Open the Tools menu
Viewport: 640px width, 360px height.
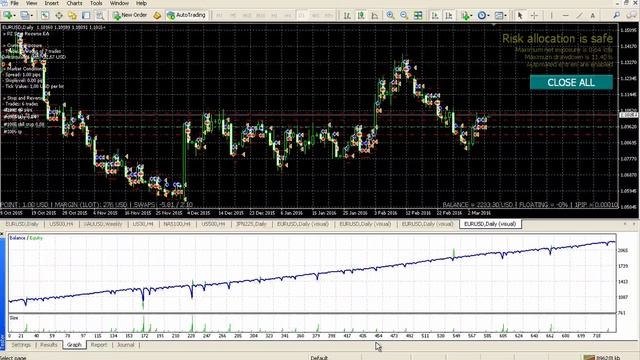point(96,3)
